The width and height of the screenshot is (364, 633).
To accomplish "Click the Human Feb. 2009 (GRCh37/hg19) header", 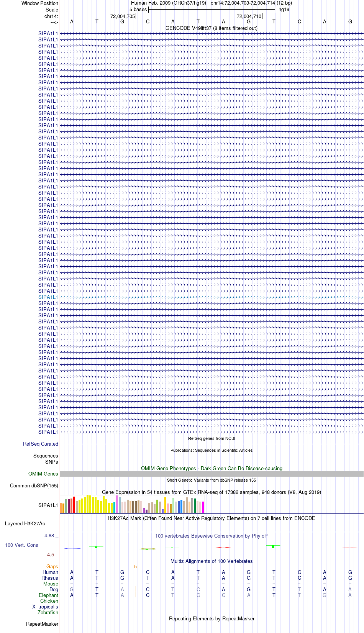I will (x=169, y=3).
